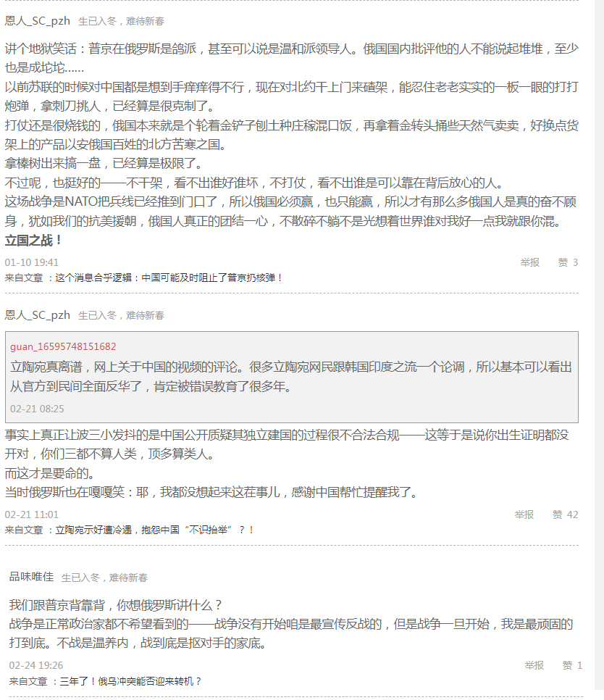Click the 02-24 19:26 timestamp

(x=36, y=666)
